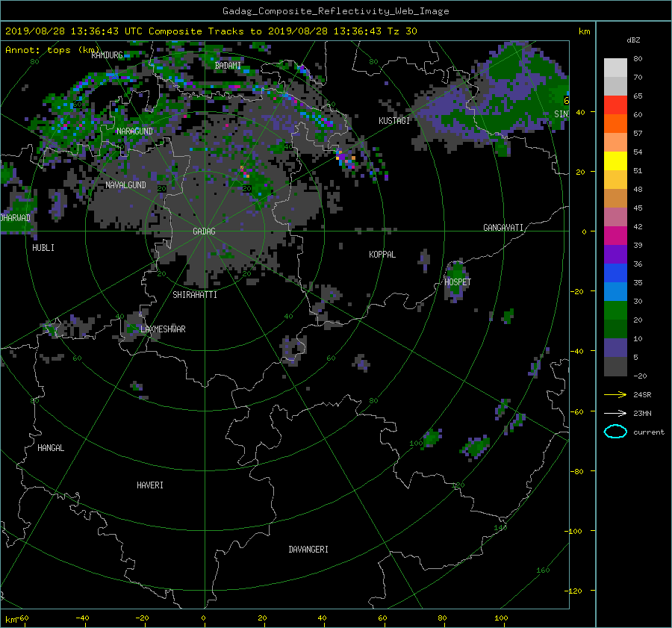Image resolution: width=672 pixels, height=628 pixels.
Task: Click the 120 range ring label
Action: 458,485
